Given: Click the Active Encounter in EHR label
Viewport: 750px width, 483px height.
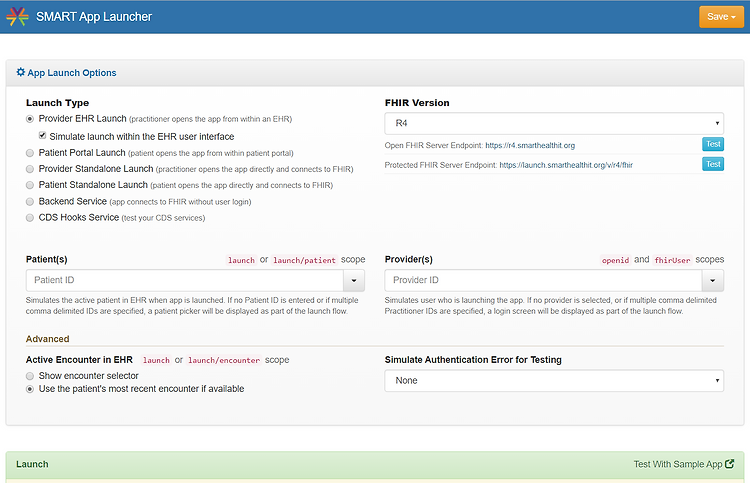Looking at the screenshot, I should point(79,360).
